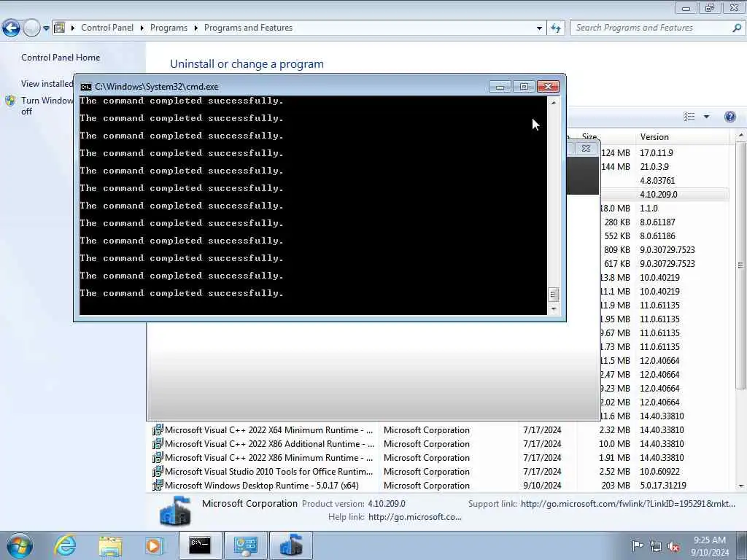Close the small dialog behind cmd window
Viewport: 747px width, 560px height.
(x=586, y=149)
